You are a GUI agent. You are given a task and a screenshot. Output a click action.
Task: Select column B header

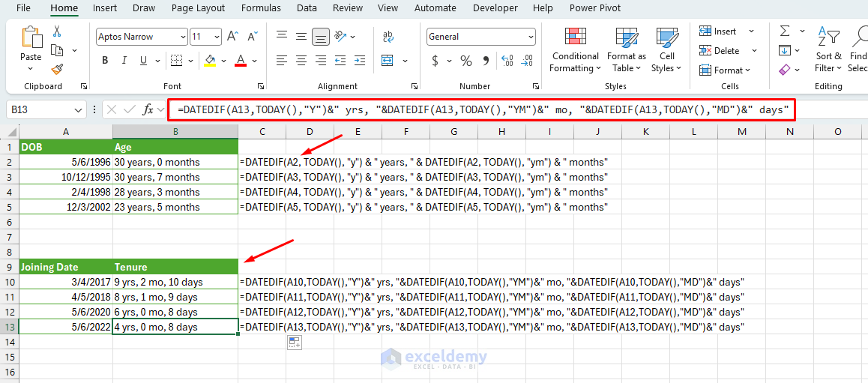click(175, 131)
